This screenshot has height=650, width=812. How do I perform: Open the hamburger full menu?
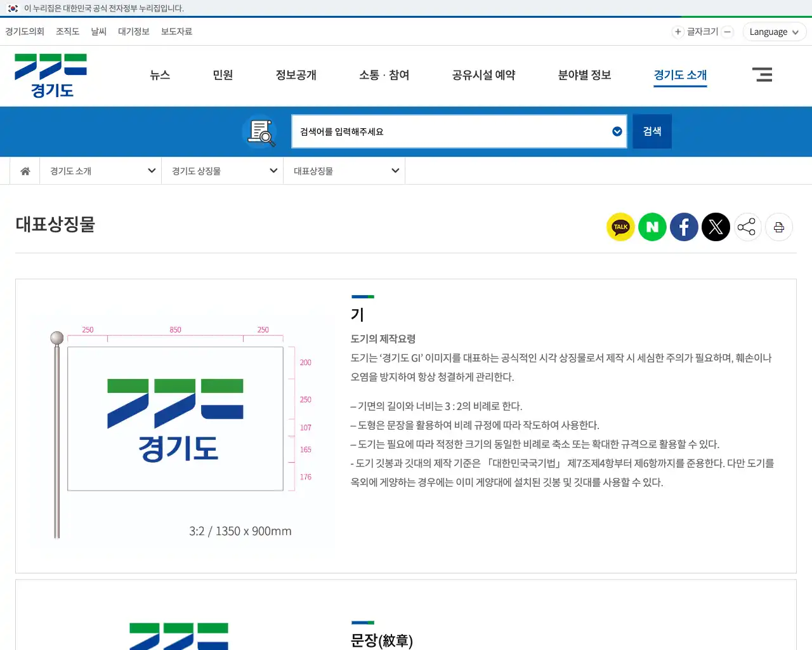point(762,75)
